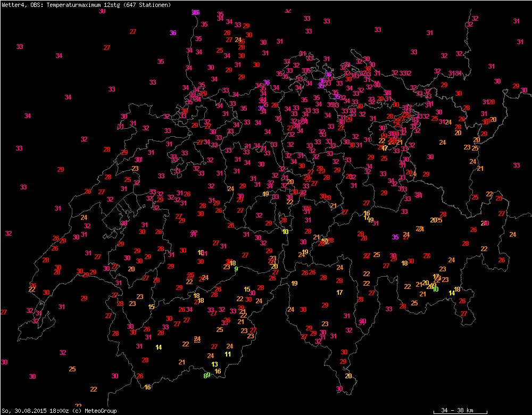
Task: Click the lone yellow 14 left of orange 22
Action: pos(159,347)
